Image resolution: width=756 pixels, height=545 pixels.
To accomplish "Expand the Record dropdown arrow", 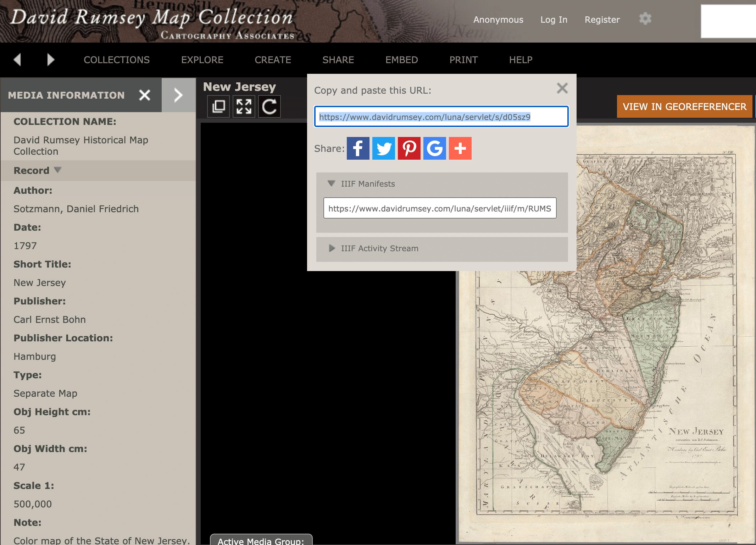I will (x=58, y=170).
